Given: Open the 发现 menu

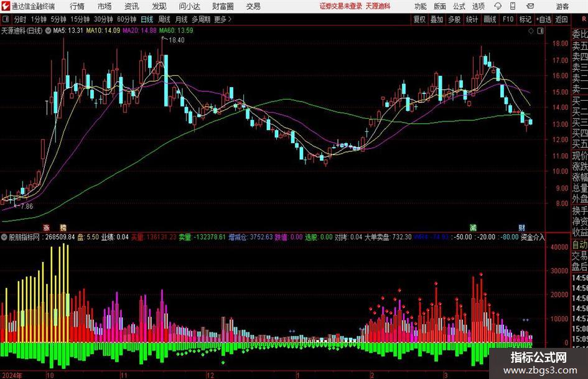Looking at the screenshot, I should point(159,6).
